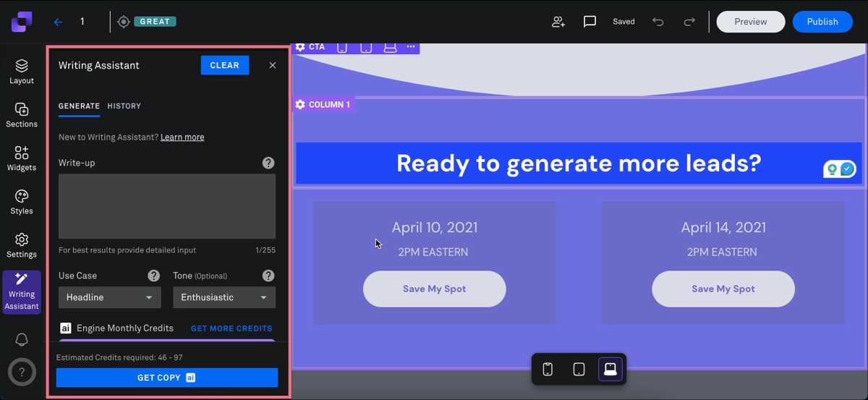Screen dimensions: 868x400
Task: Click into the Write-up text area
Action: (167, 206)
